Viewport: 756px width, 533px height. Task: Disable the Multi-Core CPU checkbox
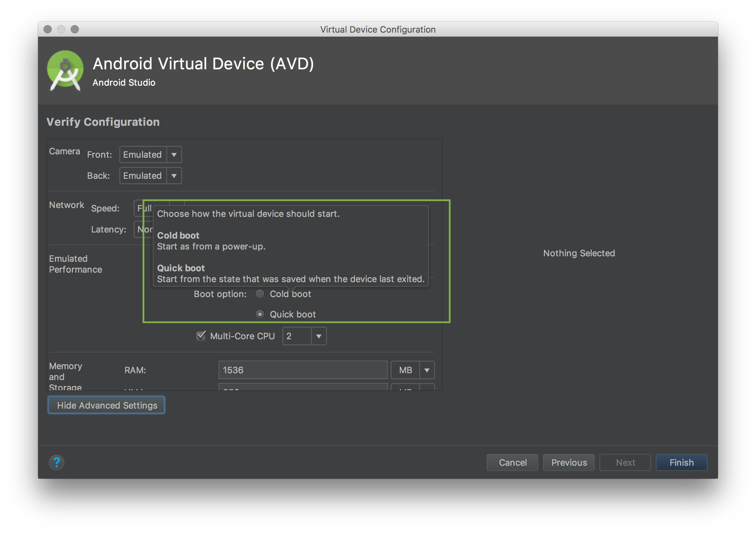(x=201, y=336)
